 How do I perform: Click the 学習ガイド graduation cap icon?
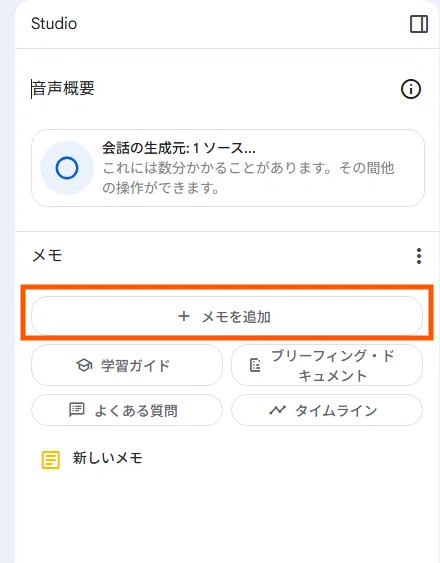coord(84,366)
